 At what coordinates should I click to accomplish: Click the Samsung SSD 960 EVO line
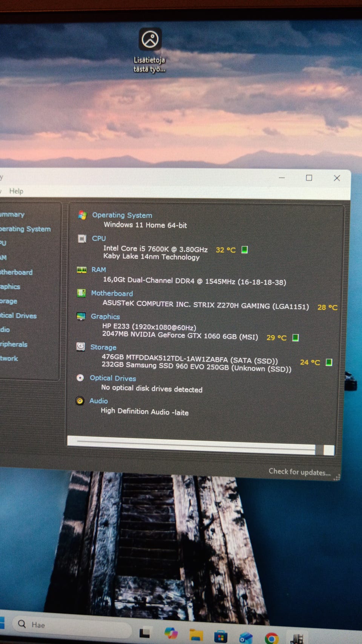[196, 367]
